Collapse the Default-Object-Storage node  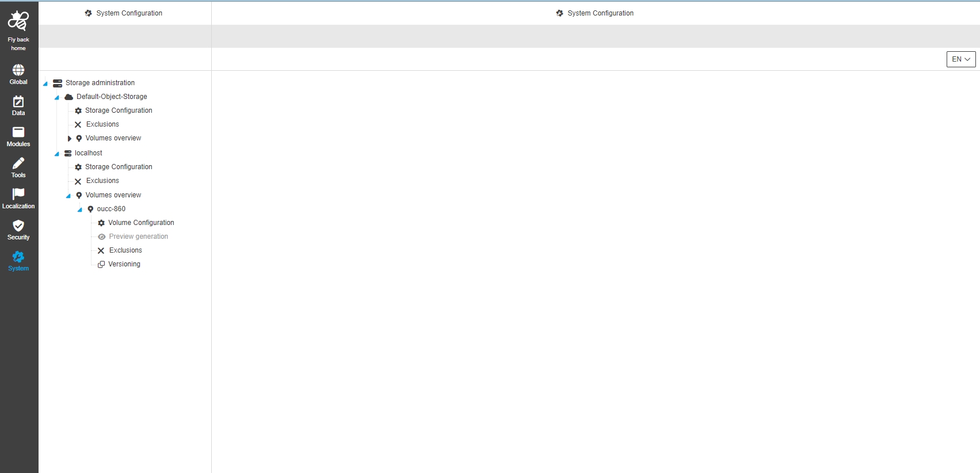click(x=57, y=97)
